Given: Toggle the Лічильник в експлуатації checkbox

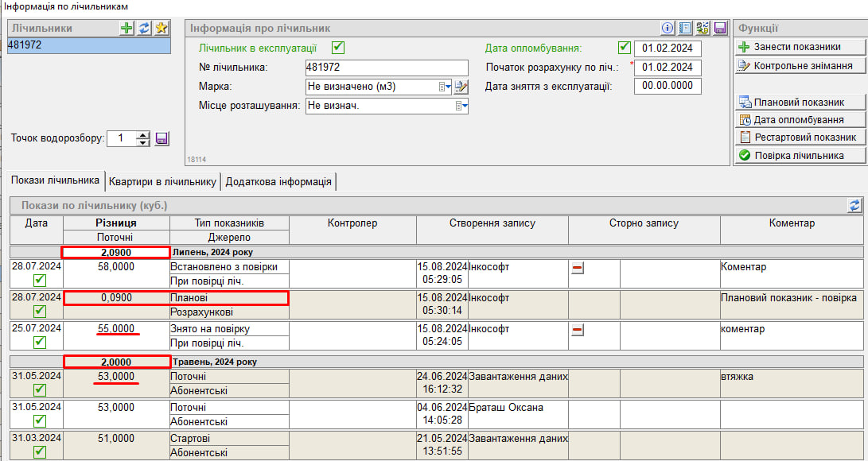Looking at the screenshot, I should point(338,48).
